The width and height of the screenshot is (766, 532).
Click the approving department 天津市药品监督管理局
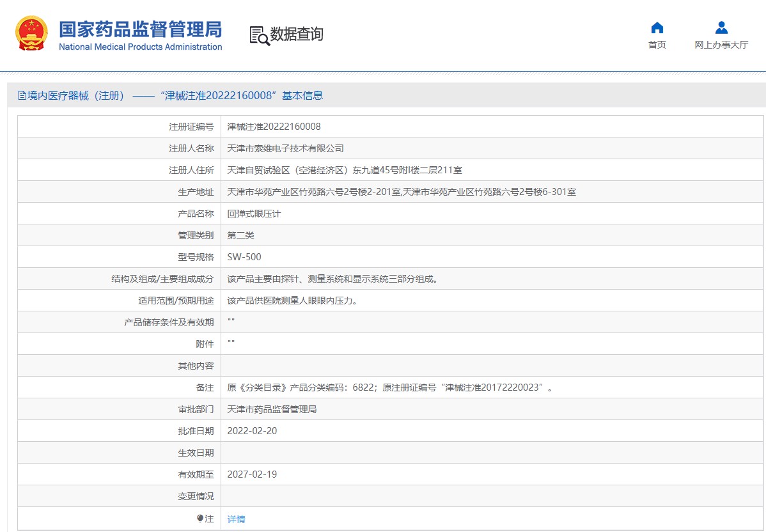272,409
